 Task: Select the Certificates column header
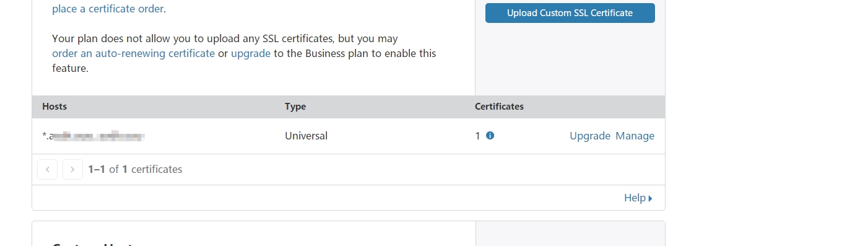(x=499, y=107)
